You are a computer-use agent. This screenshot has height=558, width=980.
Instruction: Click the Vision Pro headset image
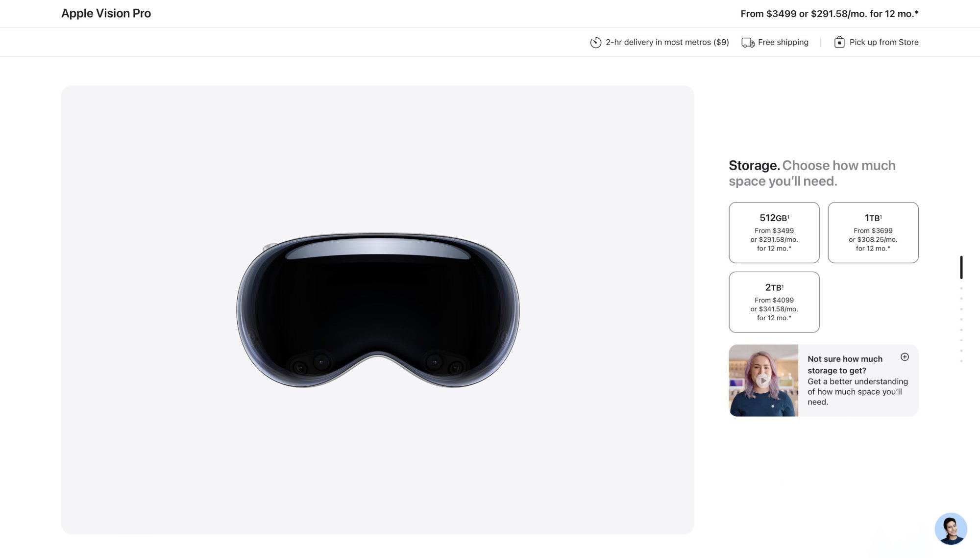click(378, 310)
